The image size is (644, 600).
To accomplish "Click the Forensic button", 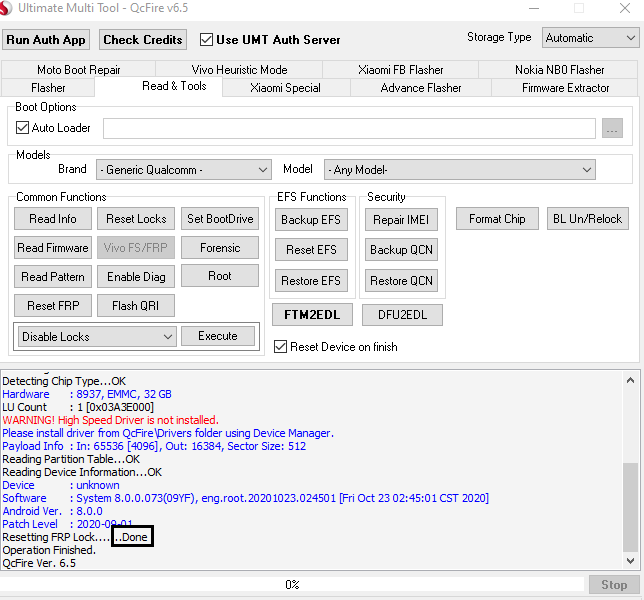I will [x=220, y=248].
